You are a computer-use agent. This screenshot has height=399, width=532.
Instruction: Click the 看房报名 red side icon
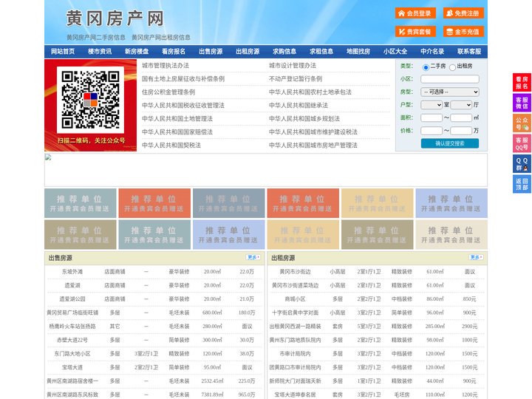[x=522, y=83]
